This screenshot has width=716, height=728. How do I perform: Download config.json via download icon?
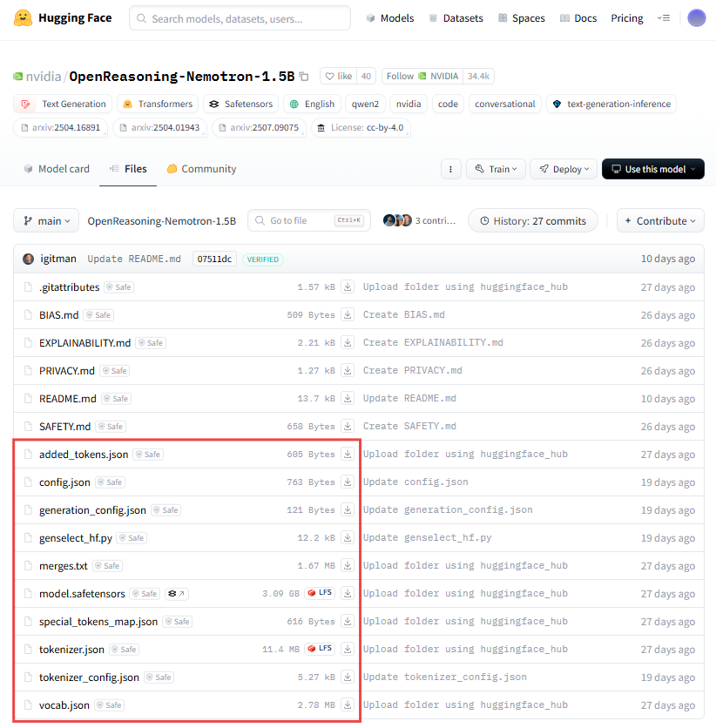click(348, 482)
